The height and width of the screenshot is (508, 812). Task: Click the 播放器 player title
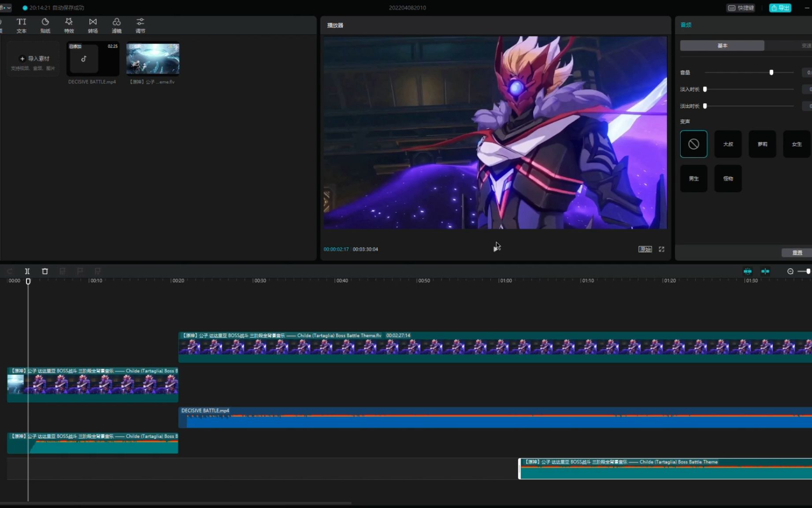click(x=335, y=25)
